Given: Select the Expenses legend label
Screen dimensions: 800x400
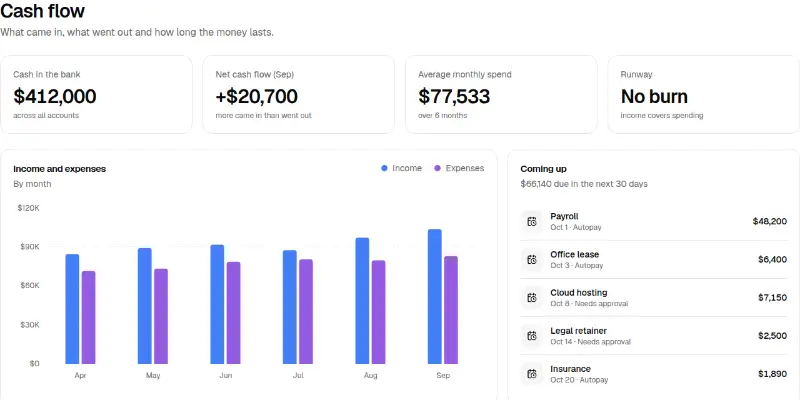Looking at the screenshot, I should [465, 168].
